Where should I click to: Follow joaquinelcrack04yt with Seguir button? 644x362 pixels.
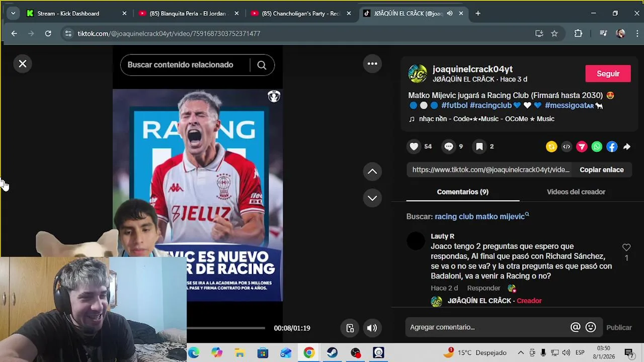point(608,73)
